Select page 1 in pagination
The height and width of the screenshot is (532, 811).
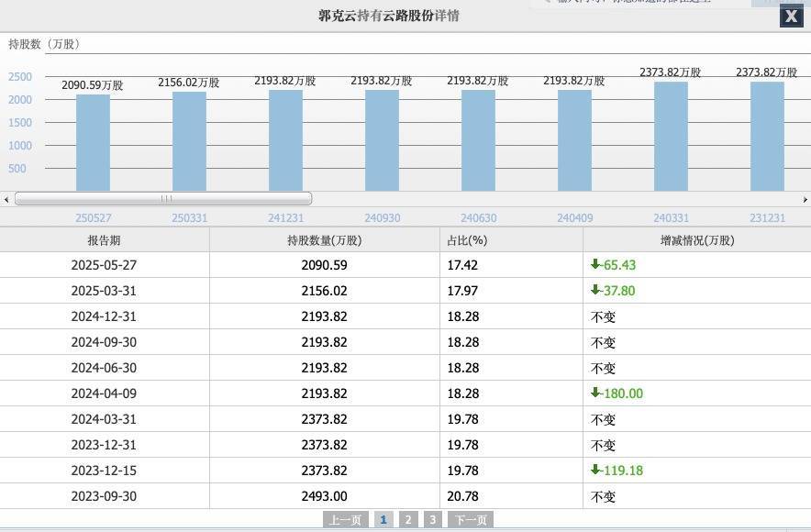(x=383, y=520)
